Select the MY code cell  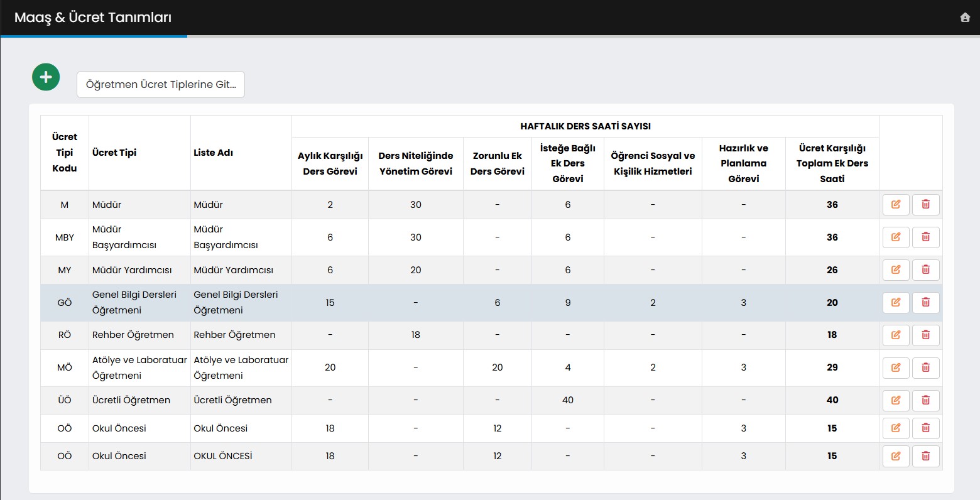[x=65, y=270]
